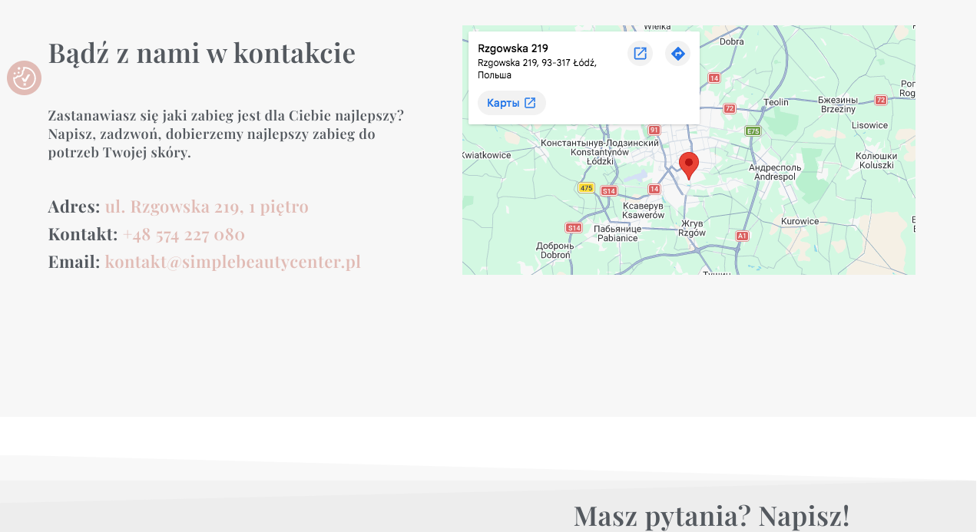Viewport: 980px width, 532px height.
Task: Click the heading Bądź z nami w kontakcie
Action: (x=202, y=52)
